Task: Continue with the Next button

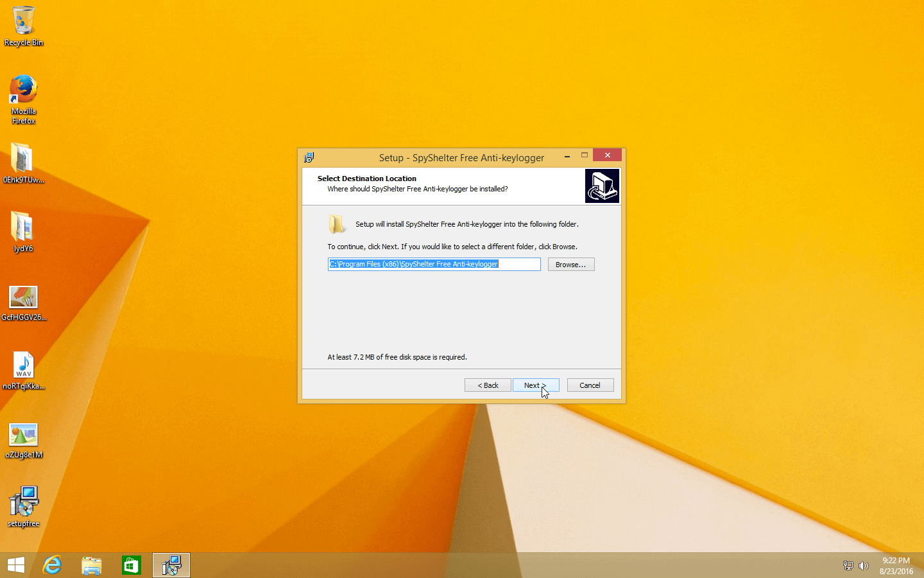Action: (536, 385)
